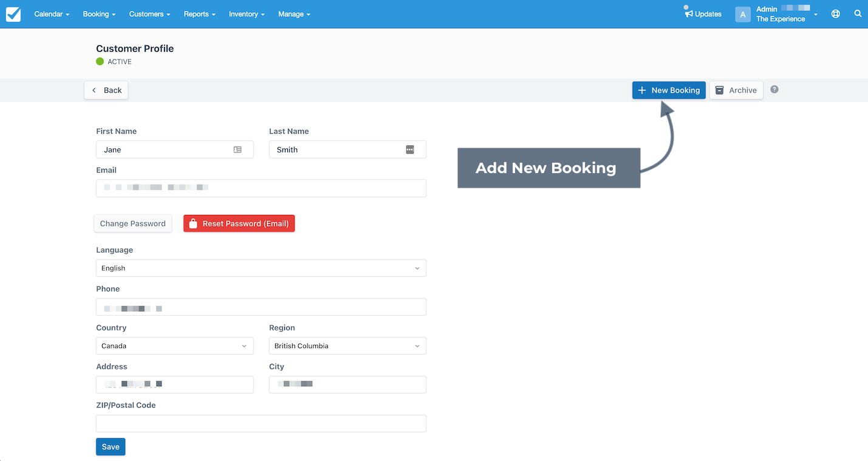The width and height of the screenshot is (868, 461).
Task: Create a New Booking for customer
Action: [x=669, y=90]
